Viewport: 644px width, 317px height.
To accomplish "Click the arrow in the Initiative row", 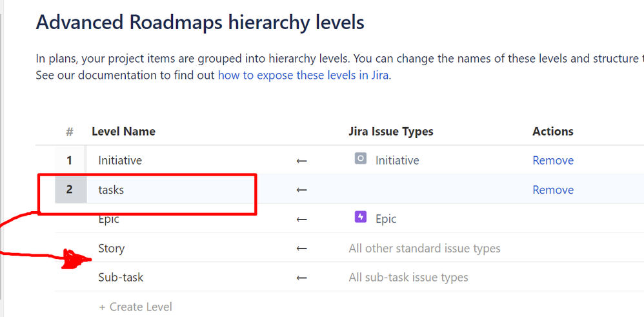I will [x=302, y=161].
